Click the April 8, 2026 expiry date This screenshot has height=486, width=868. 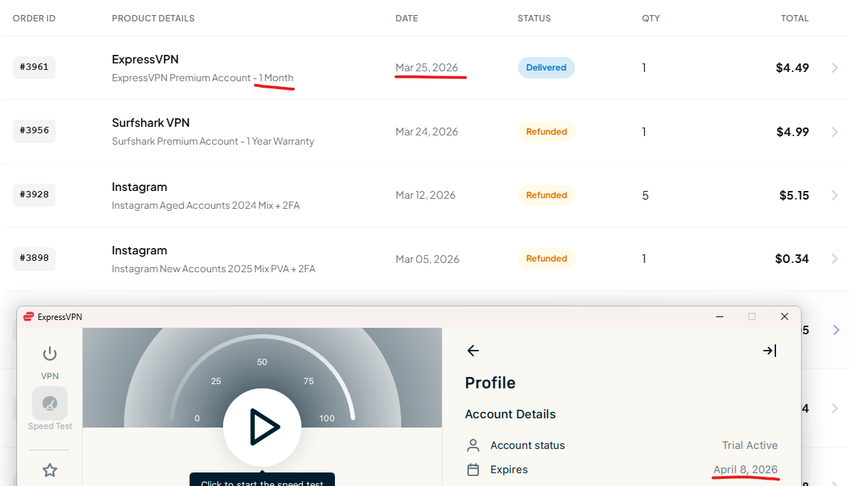pyautogui.click(x=745, y=470)
